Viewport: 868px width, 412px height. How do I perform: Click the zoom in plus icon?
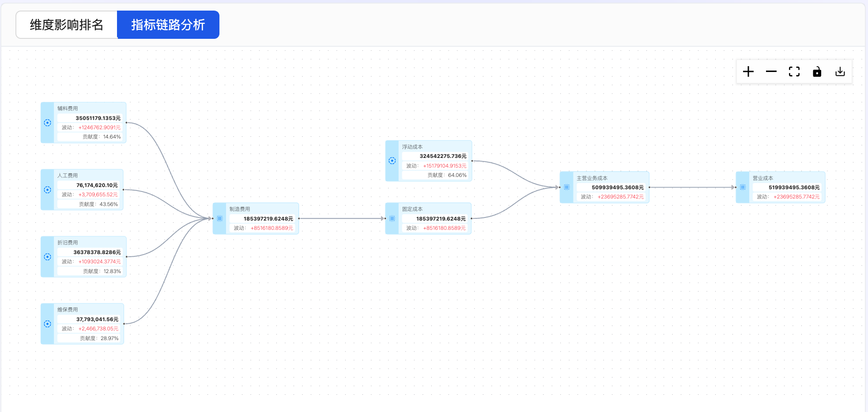748,72
